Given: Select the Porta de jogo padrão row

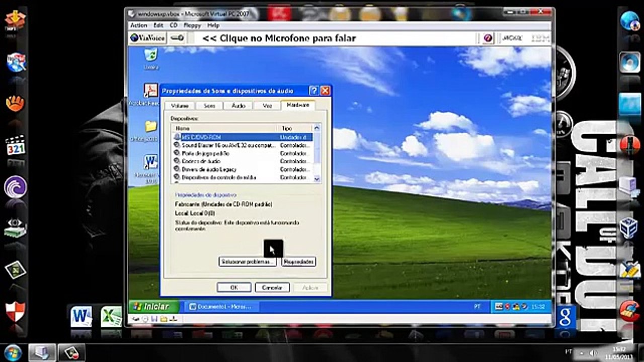Looking at the screenshot, I should tap(242, 153).
